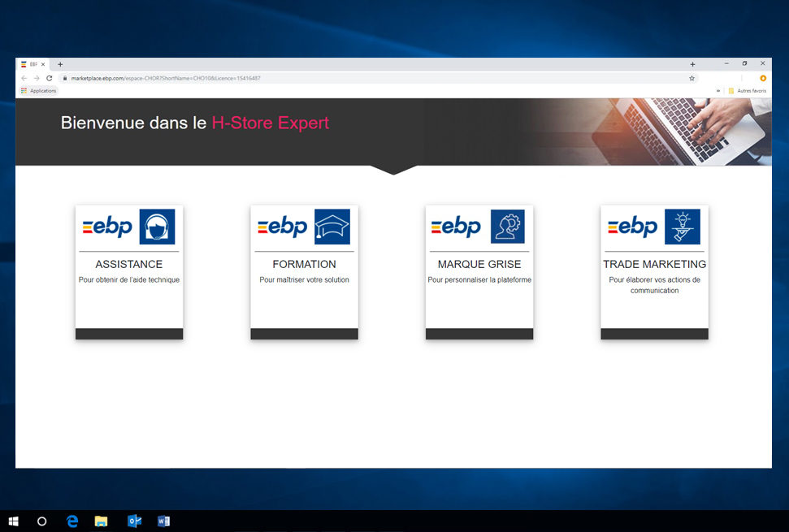Open the ASSISTANCE card title
789x532 pixels.
click(x=129, y=264)
